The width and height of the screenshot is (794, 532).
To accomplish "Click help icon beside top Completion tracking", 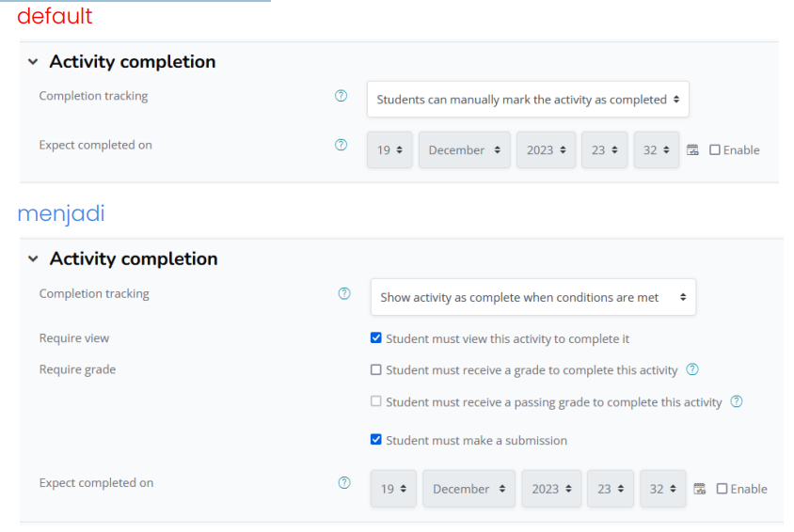I will [341, 96].
